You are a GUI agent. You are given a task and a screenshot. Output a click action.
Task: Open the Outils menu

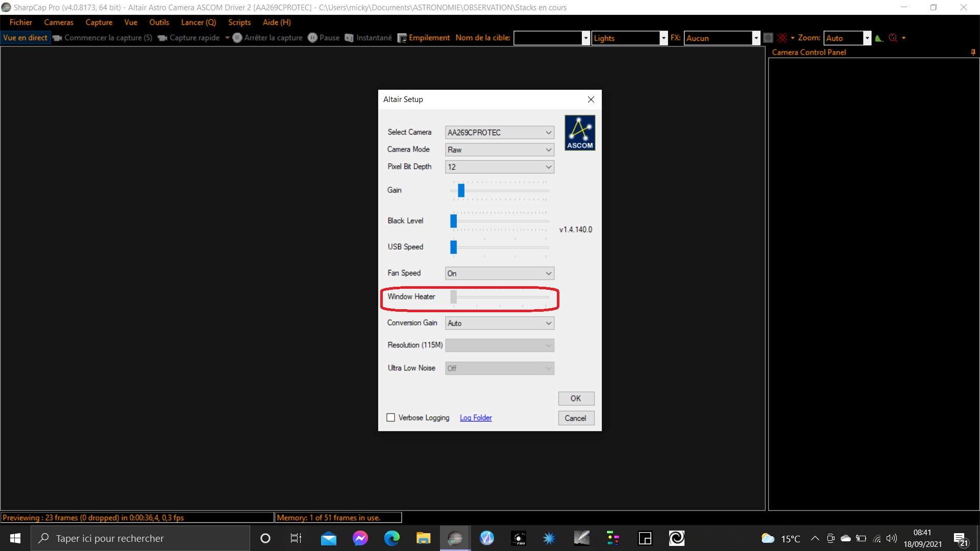159,22
